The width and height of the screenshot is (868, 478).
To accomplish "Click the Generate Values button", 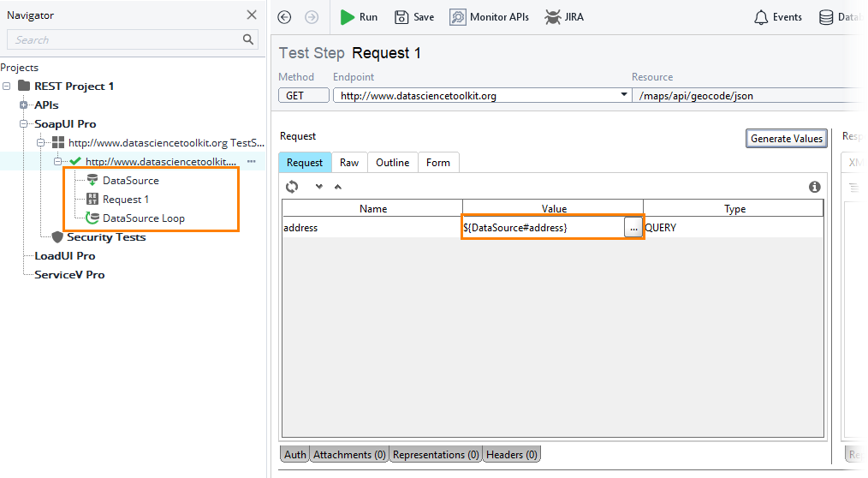I will click(786, 139).
